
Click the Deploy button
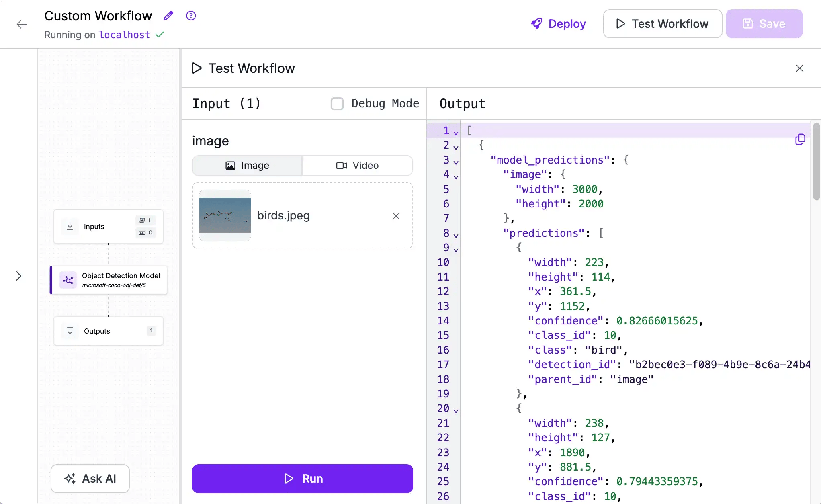click(558, 24)
